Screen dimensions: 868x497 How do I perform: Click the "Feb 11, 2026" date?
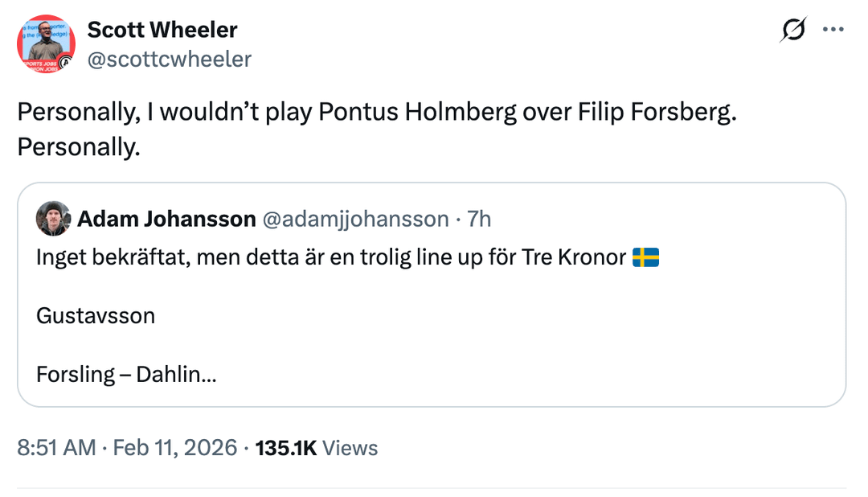click(x=175, y=448)
